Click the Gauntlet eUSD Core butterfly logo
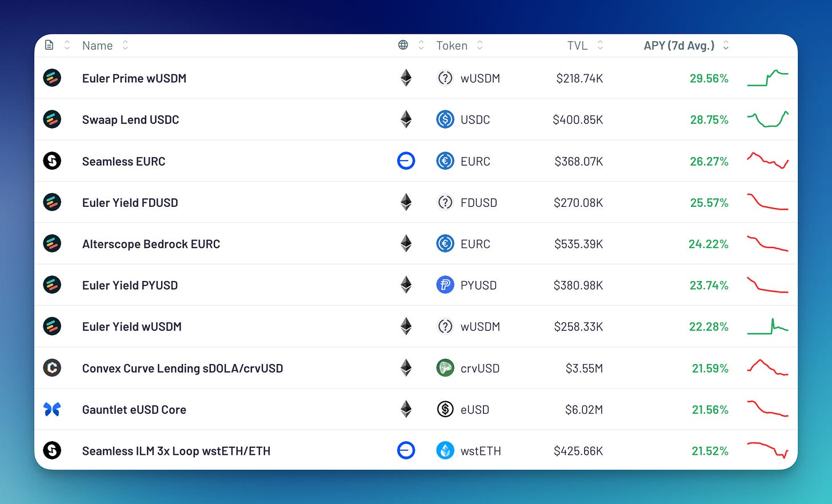 [x=52, y=409]
